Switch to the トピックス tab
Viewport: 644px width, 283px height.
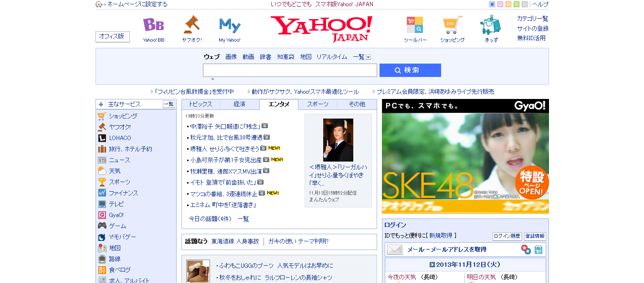coord(201,104)
